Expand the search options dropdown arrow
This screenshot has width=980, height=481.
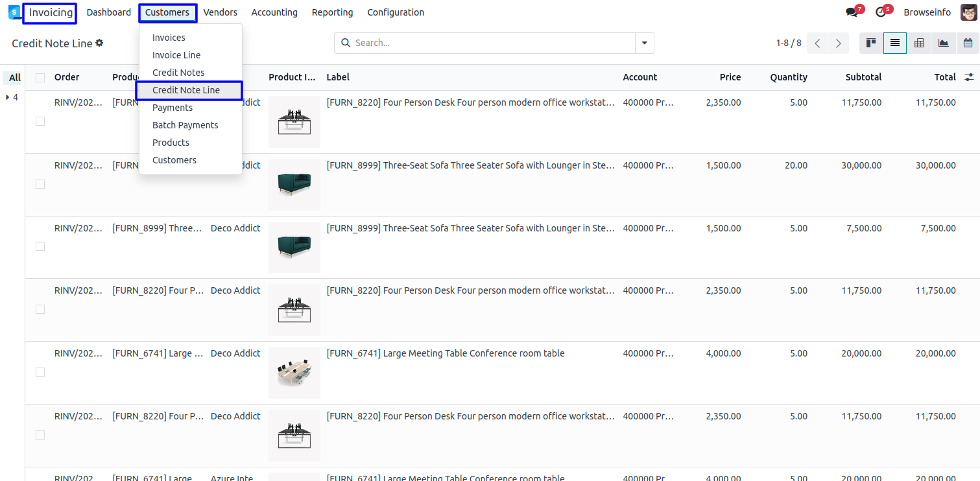click(644, 43)
